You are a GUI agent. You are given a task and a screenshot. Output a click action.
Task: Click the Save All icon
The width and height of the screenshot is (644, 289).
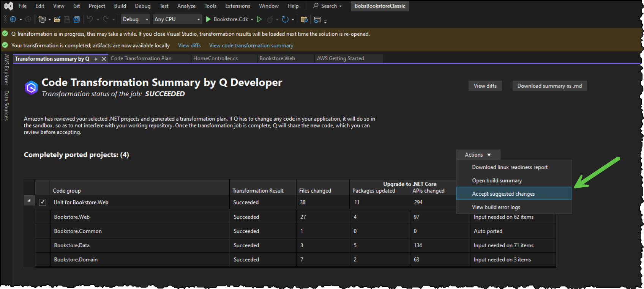click(76, 19)
